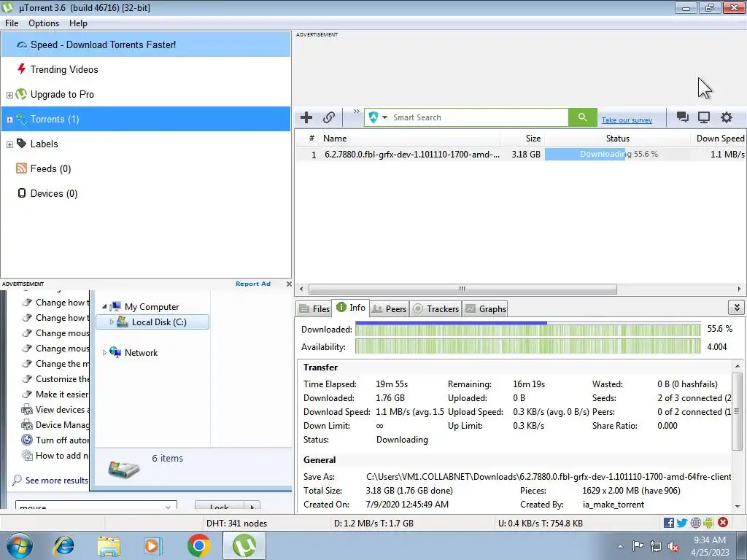The image size is (747, 560).
Task: Sort by the Name column header
Action: (x=410, y=139)
